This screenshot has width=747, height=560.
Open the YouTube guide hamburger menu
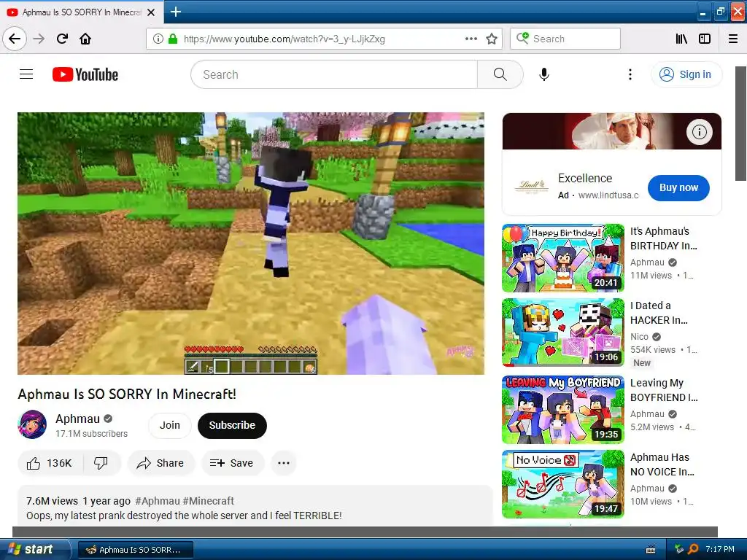pyautogui.click(x=26, y=74)
